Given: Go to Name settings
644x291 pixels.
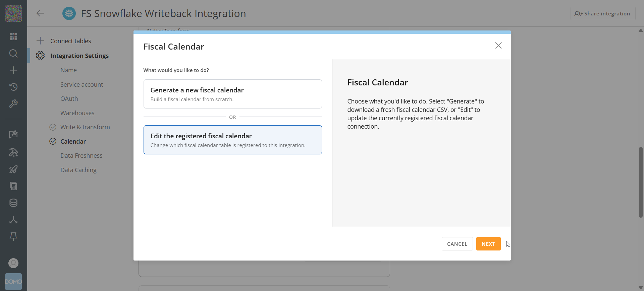Looking at the screenshot, I should point(69,70).
